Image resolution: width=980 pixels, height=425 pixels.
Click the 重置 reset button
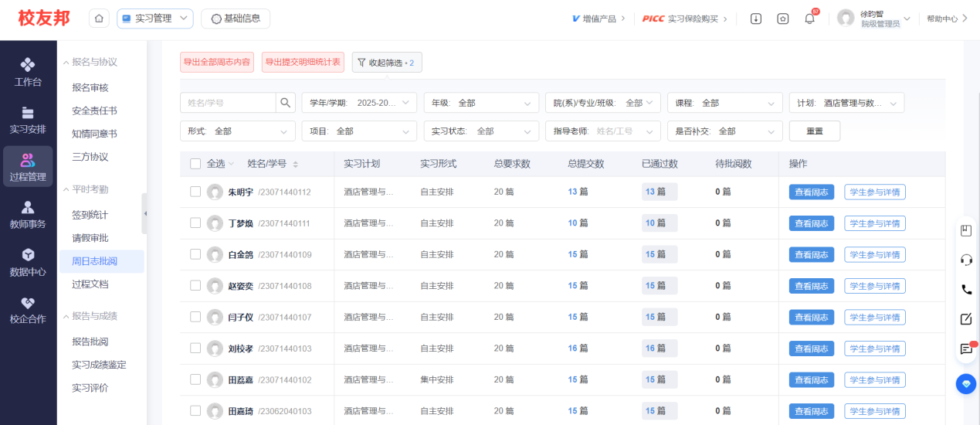[814, 131]
